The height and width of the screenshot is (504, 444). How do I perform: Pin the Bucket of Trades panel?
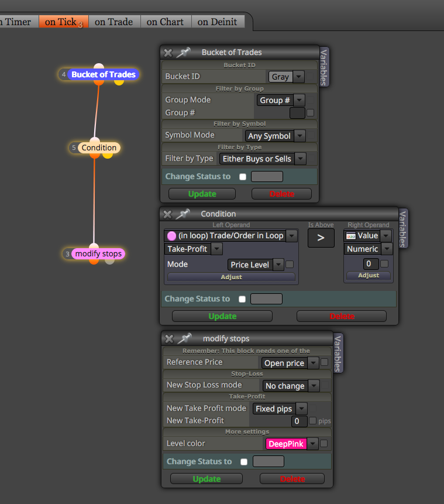pyautogui.click(x=184, y=52)
